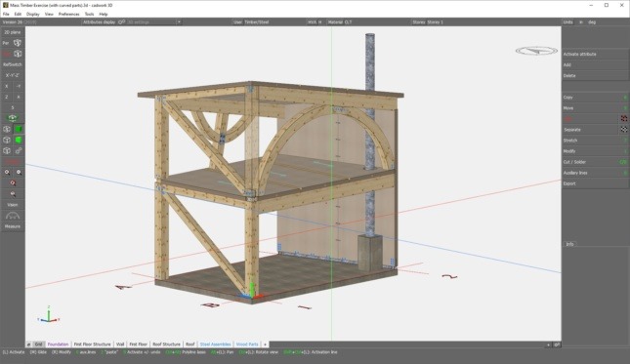
Task: Add a new tab with plus button
Action: pos(265,344)
